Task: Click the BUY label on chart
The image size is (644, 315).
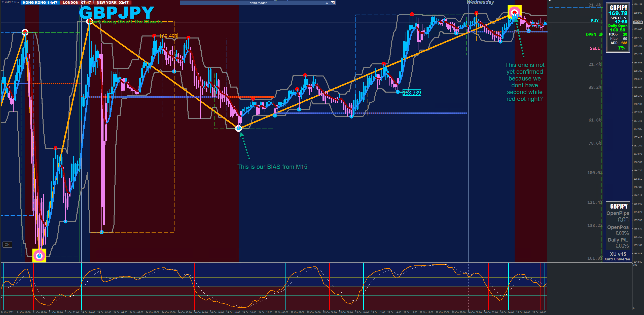Action: [595, 21]
